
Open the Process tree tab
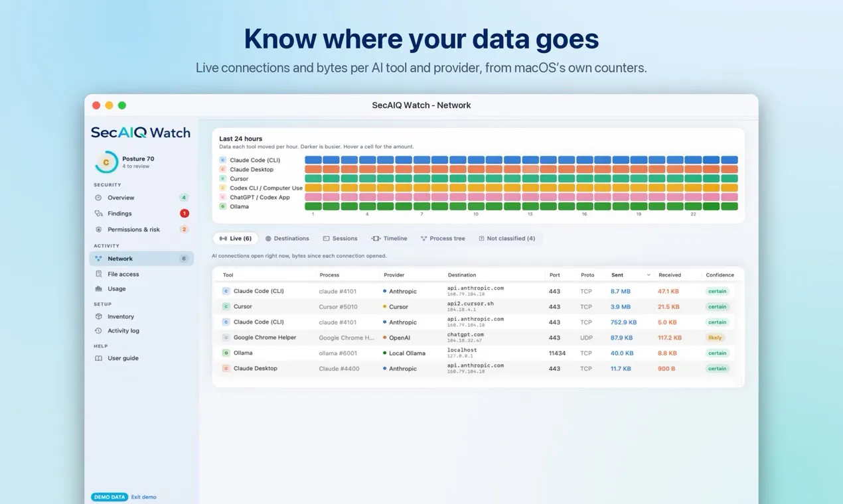click(x=443, y=238)
